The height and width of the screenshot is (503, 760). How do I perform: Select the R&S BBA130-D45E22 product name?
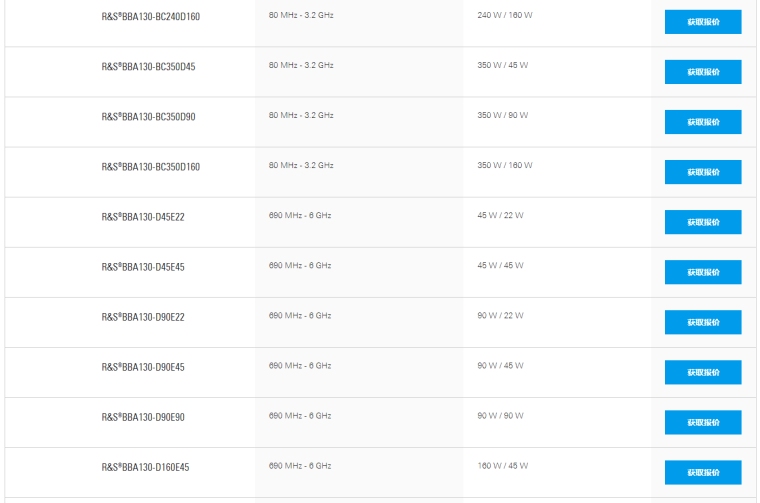click(x=143, y=217)
